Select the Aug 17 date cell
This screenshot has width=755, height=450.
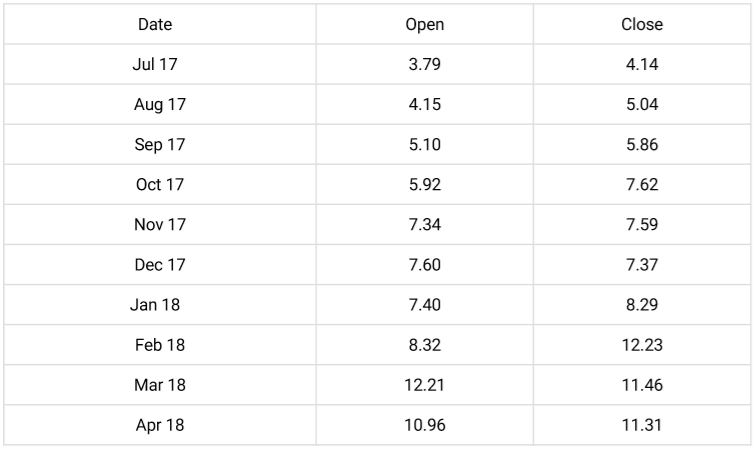coord(160,104)
